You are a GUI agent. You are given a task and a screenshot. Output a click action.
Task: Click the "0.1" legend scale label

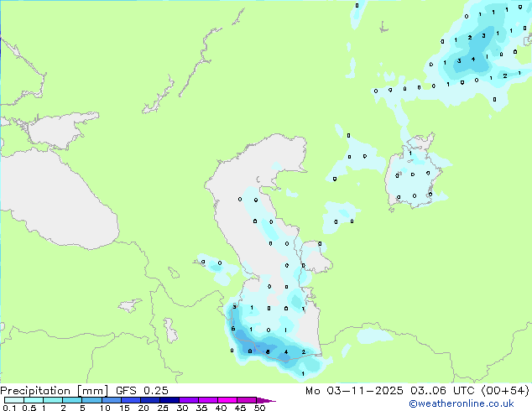coord(9,408)
